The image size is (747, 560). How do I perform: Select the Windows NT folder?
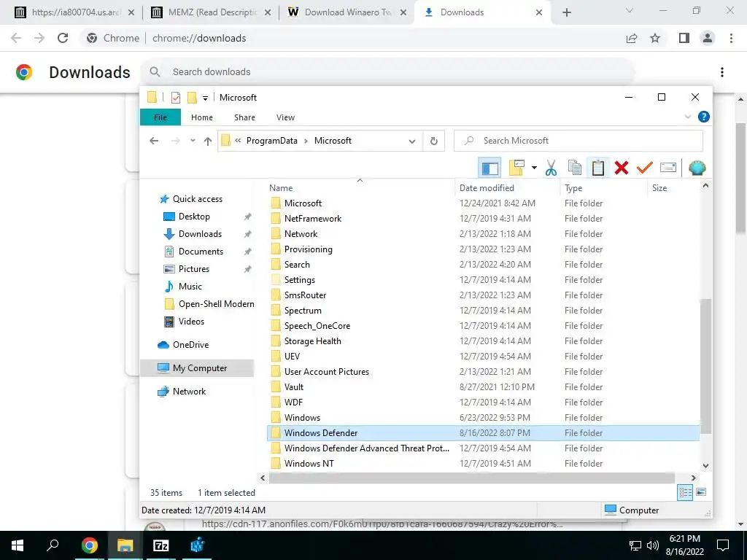(309, 463)
